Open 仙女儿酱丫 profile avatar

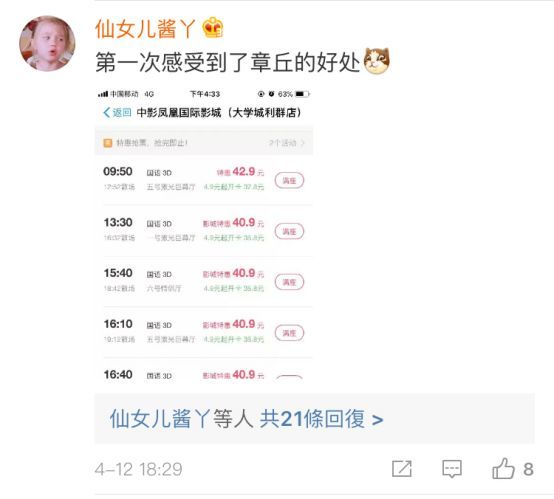[47, 44]
